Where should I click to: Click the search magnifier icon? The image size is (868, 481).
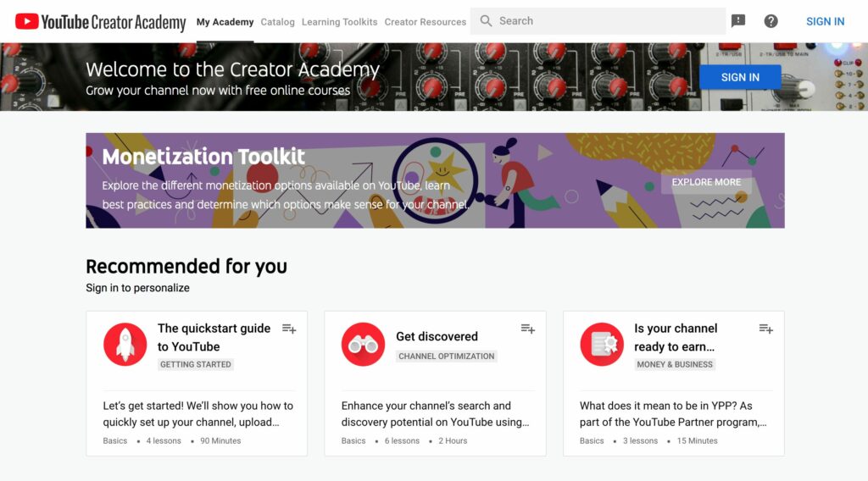486,21
